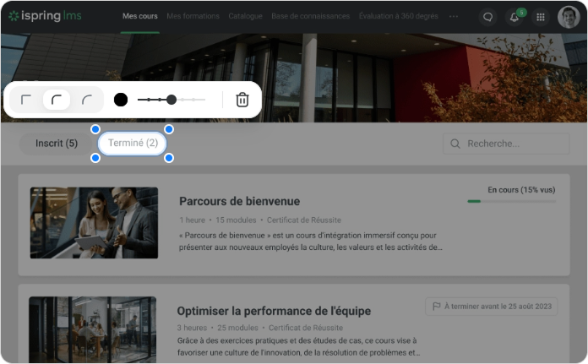Expand the more navigation items ellipsis
This screenshot has height=364, width=588.
point(454,16)
